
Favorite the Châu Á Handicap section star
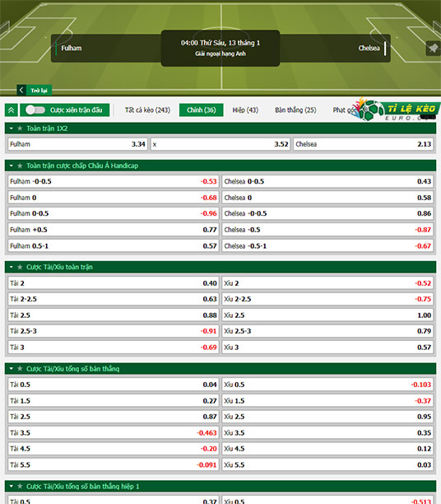click(x=20, y=166)
